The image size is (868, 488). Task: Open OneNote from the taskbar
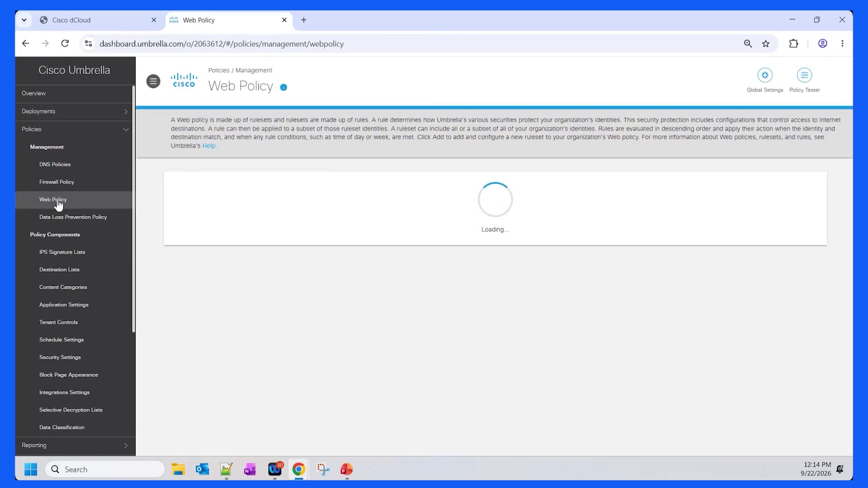tap(250, 469)
